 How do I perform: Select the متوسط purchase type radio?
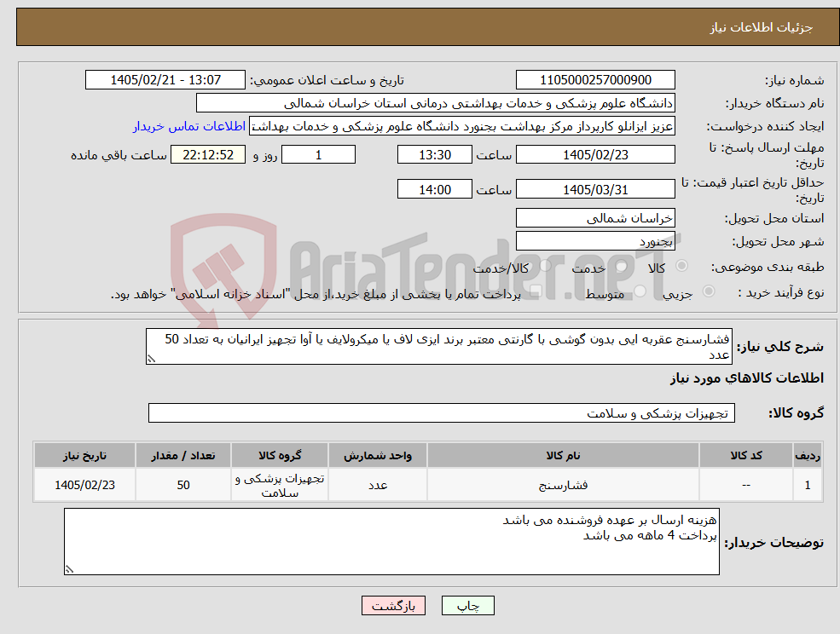640,291
